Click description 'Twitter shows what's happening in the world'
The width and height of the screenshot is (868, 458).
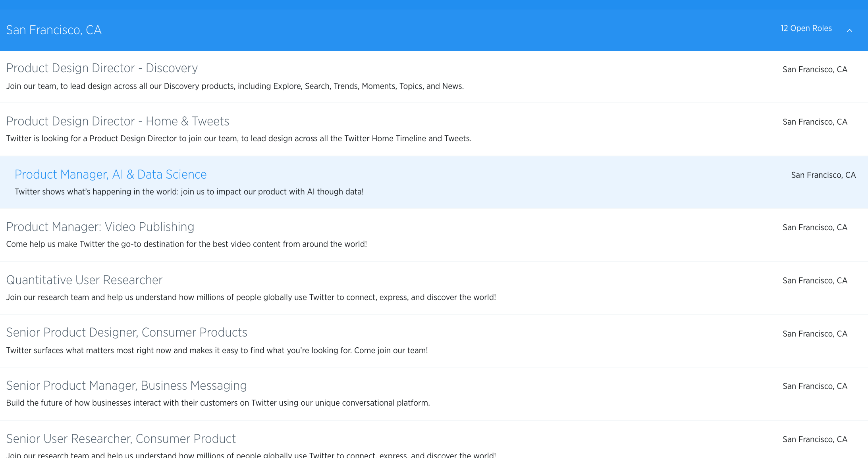pyautogui.click(x=189, y=192)
